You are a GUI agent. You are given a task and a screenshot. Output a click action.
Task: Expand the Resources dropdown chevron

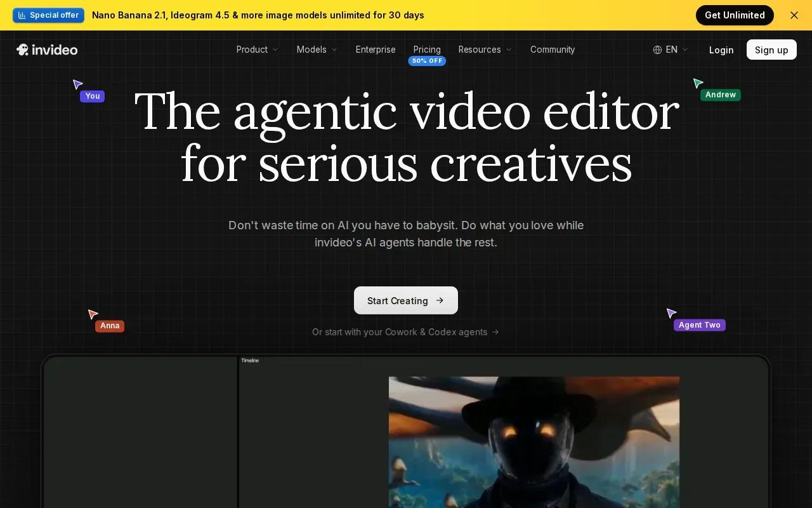click(509, 50)
